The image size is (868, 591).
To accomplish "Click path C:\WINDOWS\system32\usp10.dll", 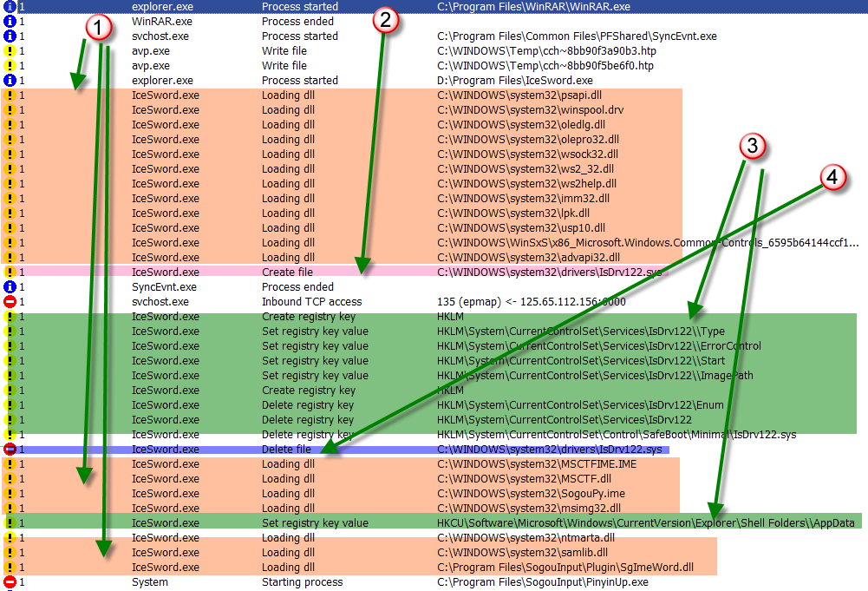I will click(521, 228).
